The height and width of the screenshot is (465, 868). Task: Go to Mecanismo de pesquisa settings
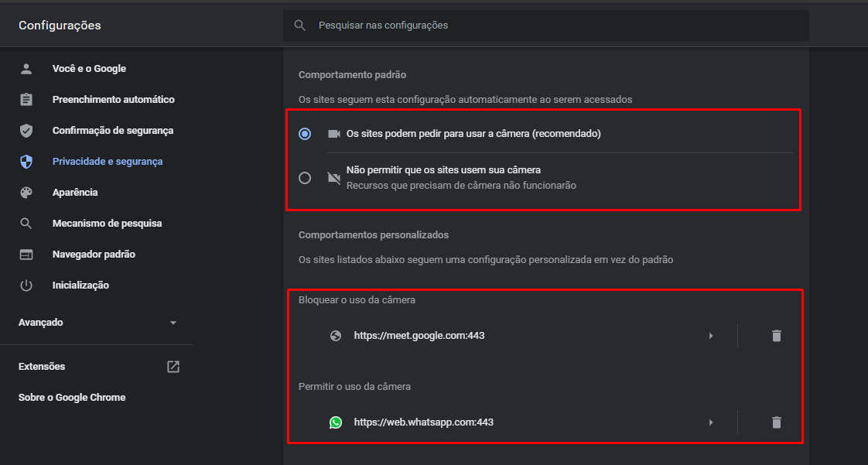pos(107,224)
